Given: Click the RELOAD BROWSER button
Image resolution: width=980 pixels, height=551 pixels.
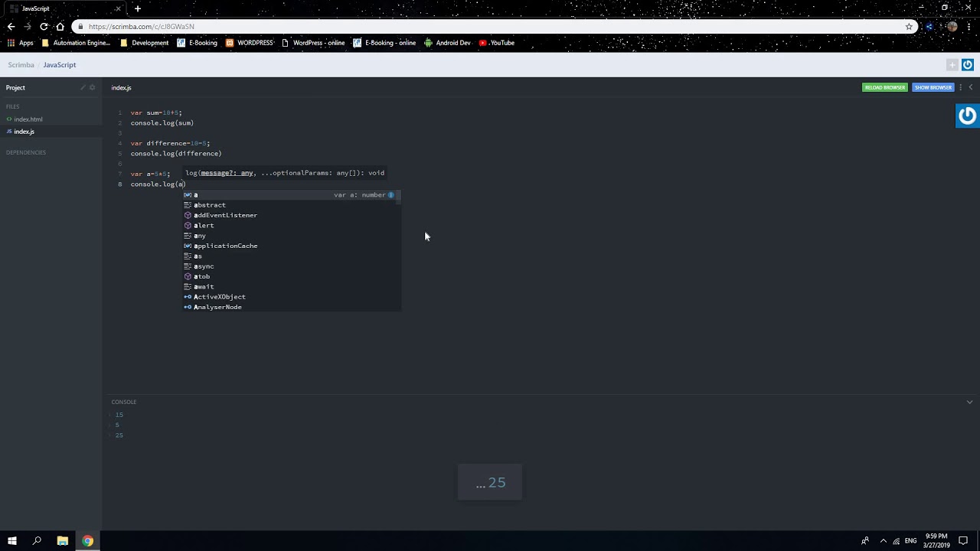Looking at the screenshot, I should [x=884, y=87].
